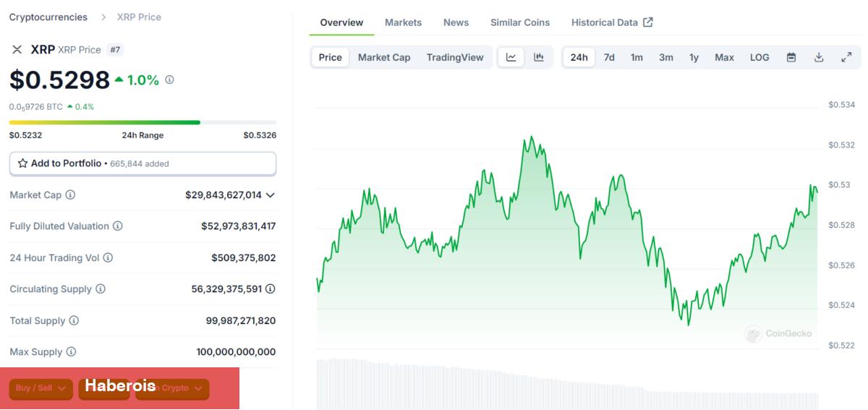Screen dimensions: 868x410
Task: Select the Price chart toggle
Action: point(331,57)
